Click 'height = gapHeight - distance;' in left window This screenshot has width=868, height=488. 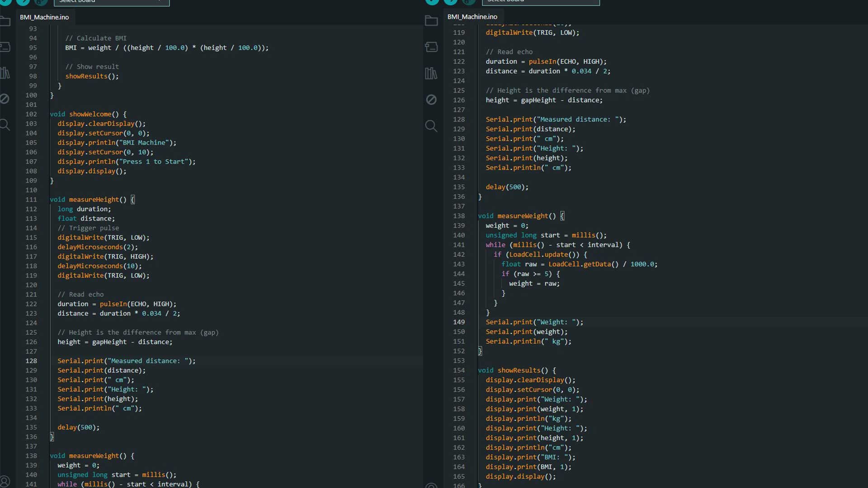[x=115, y=342]
